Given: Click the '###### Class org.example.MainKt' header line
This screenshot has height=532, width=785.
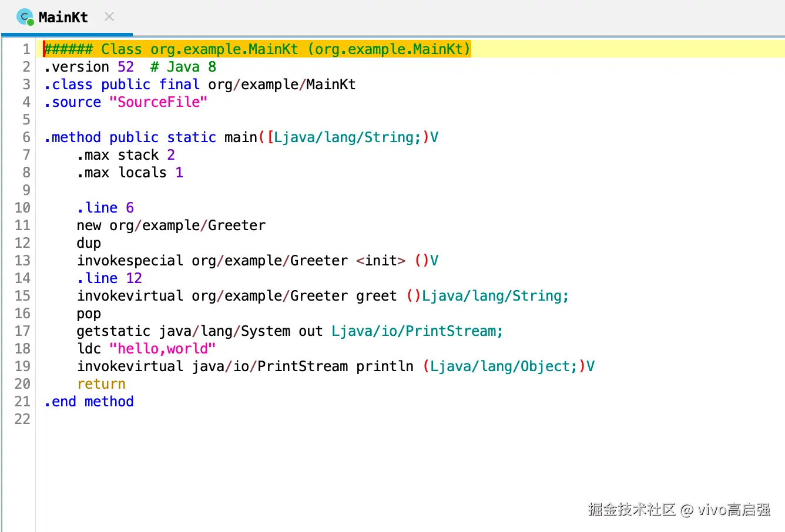Looking at the screenshot, I should tap(257, 49).
